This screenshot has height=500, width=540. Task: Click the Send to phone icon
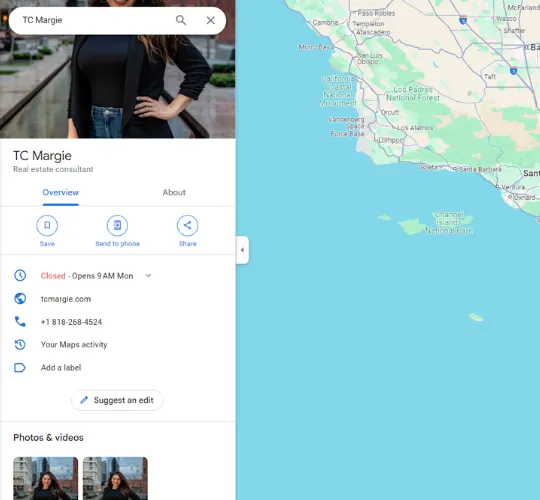coord(117,225)
